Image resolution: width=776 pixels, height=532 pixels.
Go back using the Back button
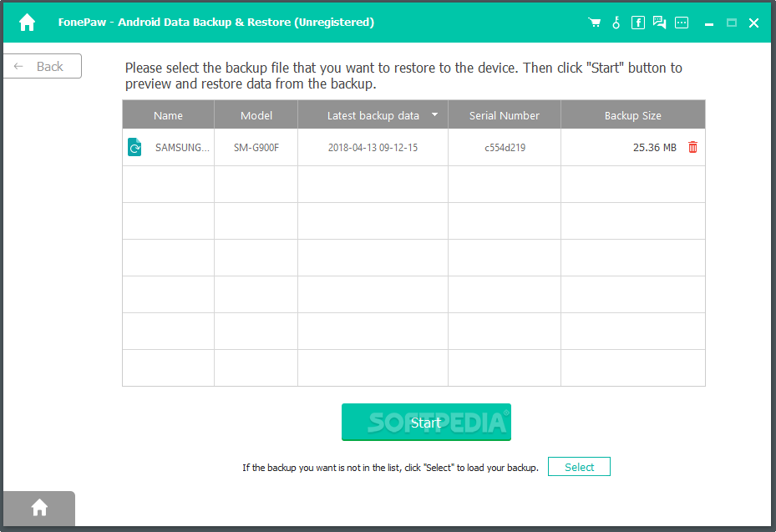coord(43,66)
